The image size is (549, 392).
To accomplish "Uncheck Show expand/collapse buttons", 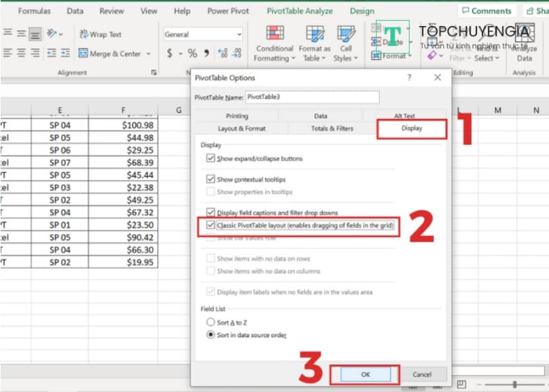I will 211,159.
